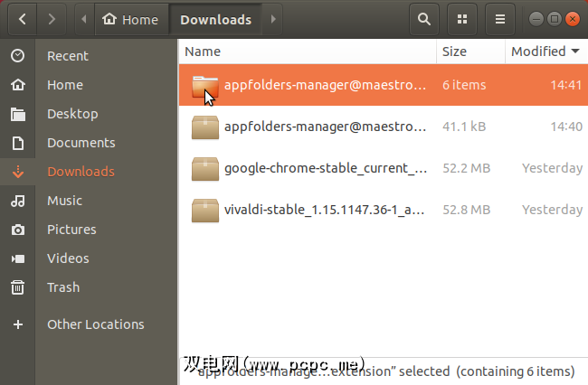Click the Desktop folder icon

pos(17,114)
